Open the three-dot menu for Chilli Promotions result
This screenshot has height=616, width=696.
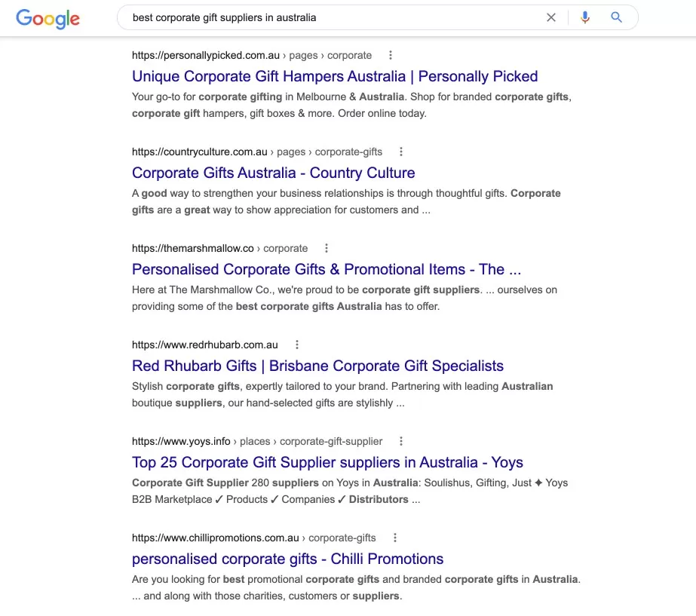pyautogui.click(x=394, y=537)
